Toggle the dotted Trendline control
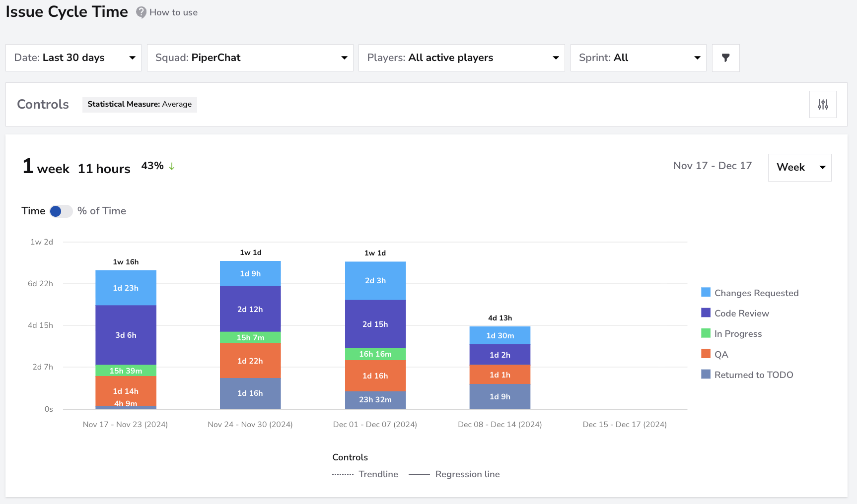This screenshot has width=857, height=504. pyautogui.click(x=365, y=474)
